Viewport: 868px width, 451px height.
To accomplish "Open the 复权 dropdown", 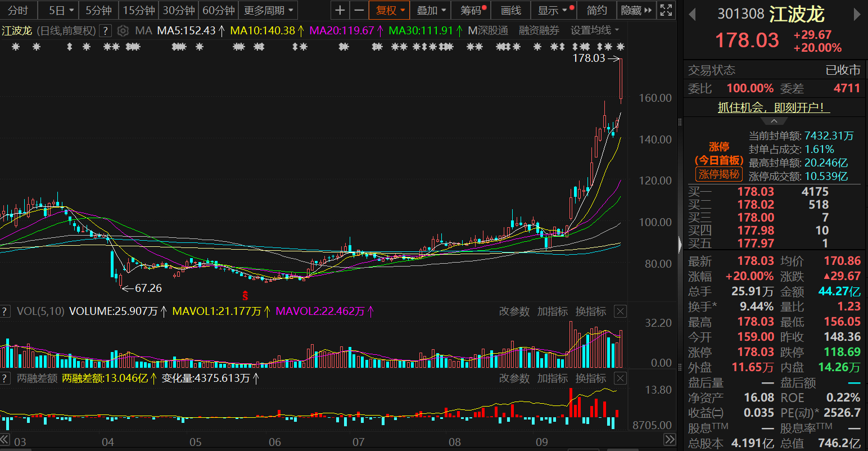I will [x=390, y=10].
